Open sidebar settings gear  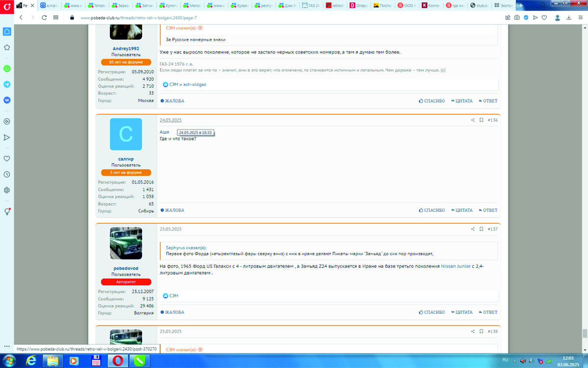(x=7, y=190)
